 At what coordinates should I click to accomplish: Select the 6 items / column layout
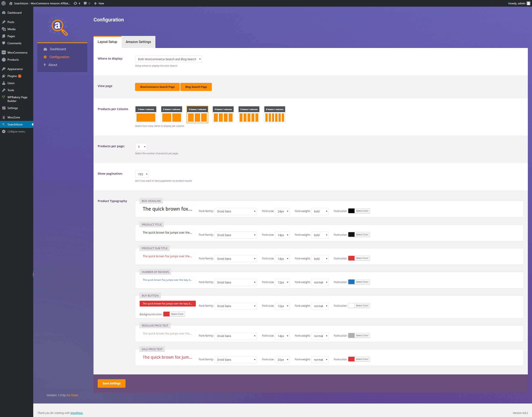275,114
